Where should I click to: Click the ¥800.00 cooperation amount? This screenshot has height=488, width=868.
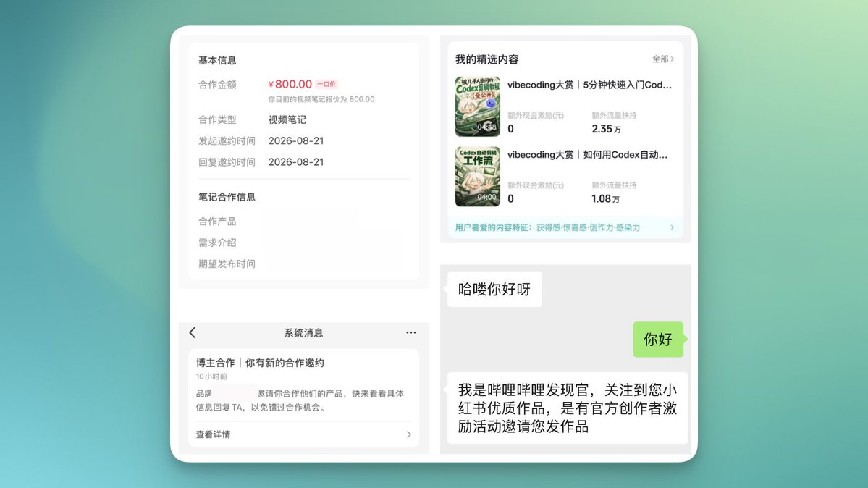coord(290,84)
